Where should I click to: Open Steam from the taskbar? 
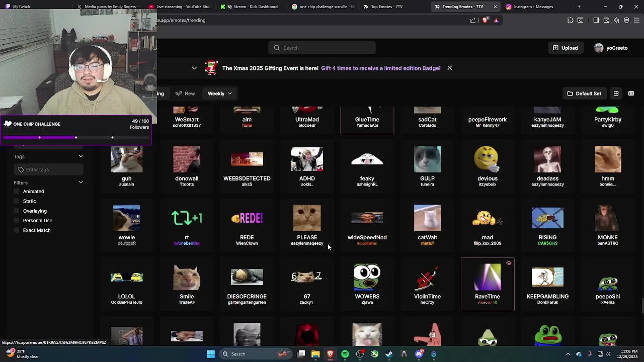coord(389,354)
